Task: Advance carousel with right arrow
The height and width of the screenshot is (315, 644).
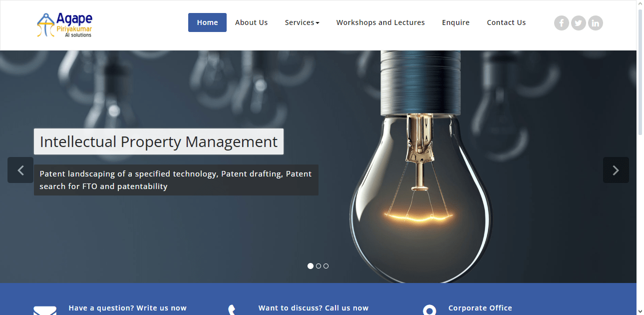Action: 616,170
